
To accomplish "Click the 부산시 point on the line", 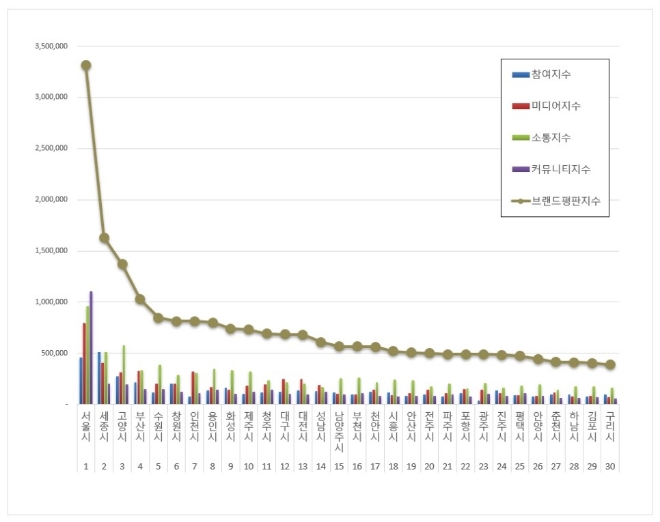I will tap(140, 299).
